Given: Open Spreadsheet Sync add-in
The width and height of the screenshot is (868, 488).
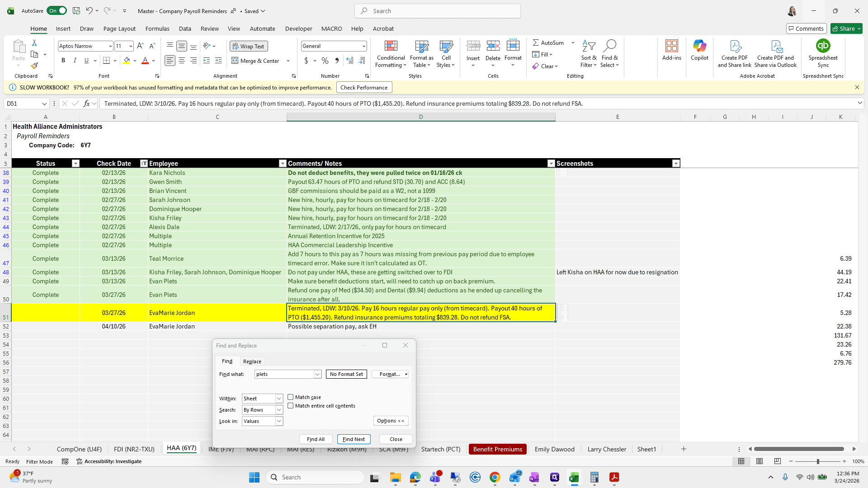Looking at the screenshot, I should (x=823, y=53).
